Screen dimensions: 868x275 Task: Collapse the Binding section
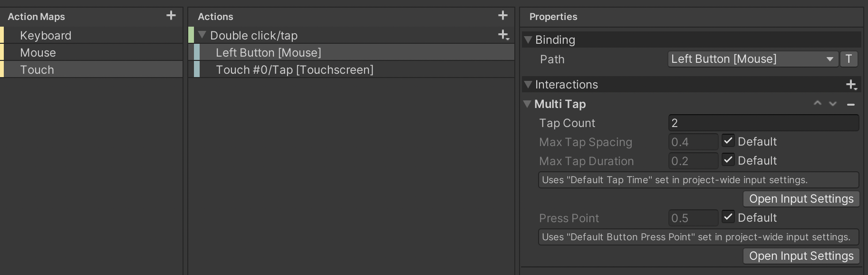pyautogui.click(x=528, y=40)
